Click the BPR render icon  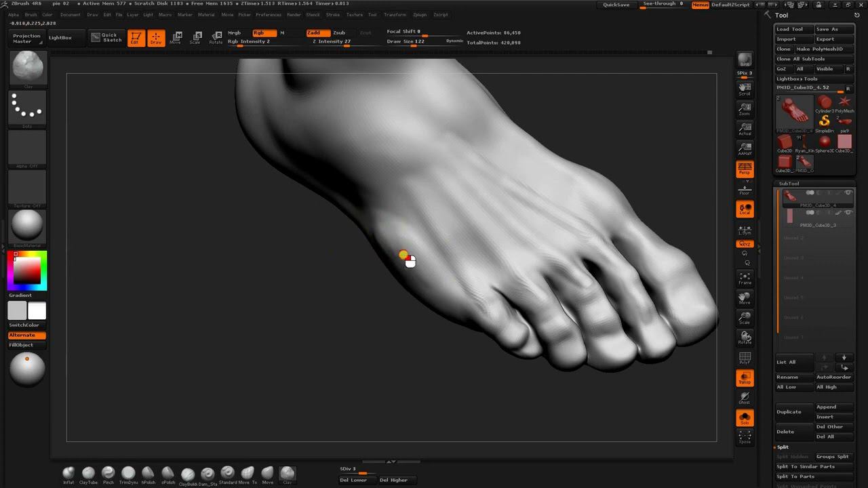click(745, 60)
